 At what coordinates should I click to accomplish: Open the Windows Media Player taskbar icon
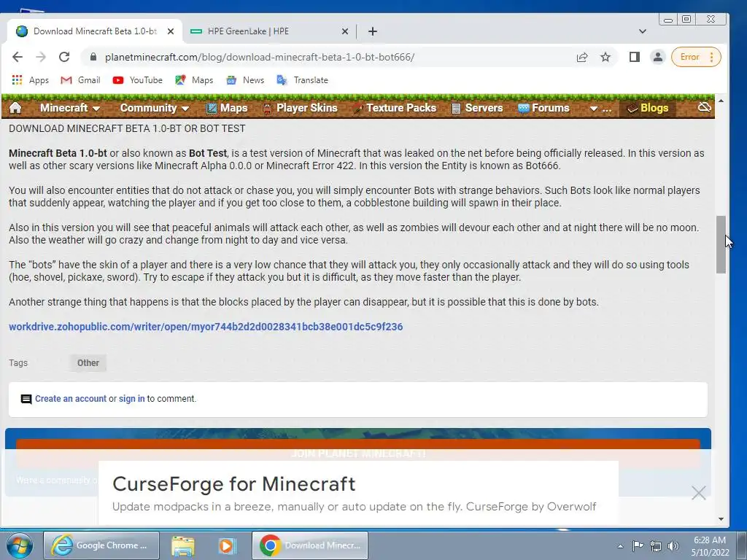point(227,545)
